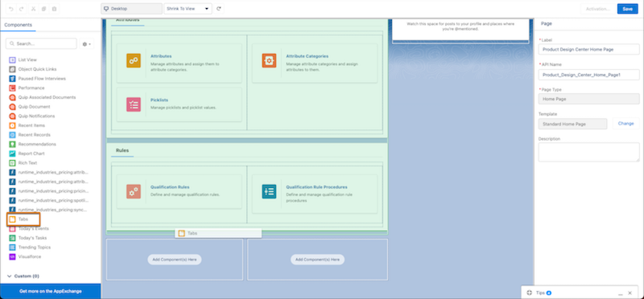
Task: Open the Picklists card link
Action: coord(159,100)
